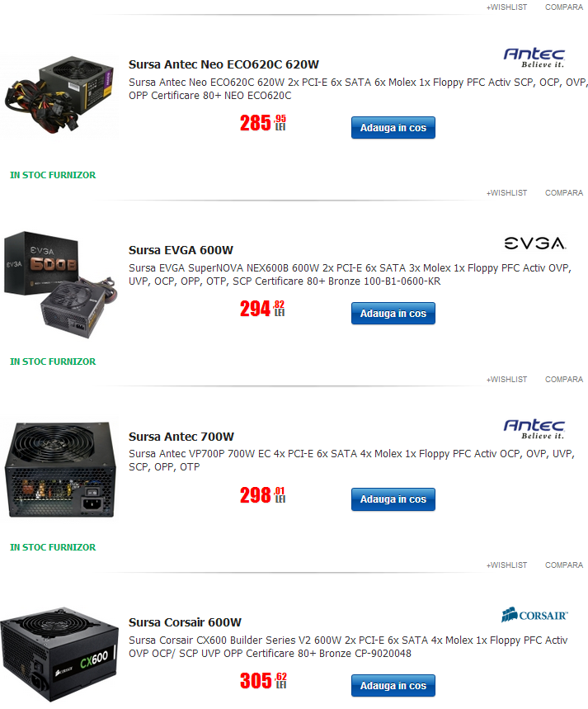This screenshot has width=588, height=709.
Task: Click the Corsair brand logo
Action: tap(534, 615)
